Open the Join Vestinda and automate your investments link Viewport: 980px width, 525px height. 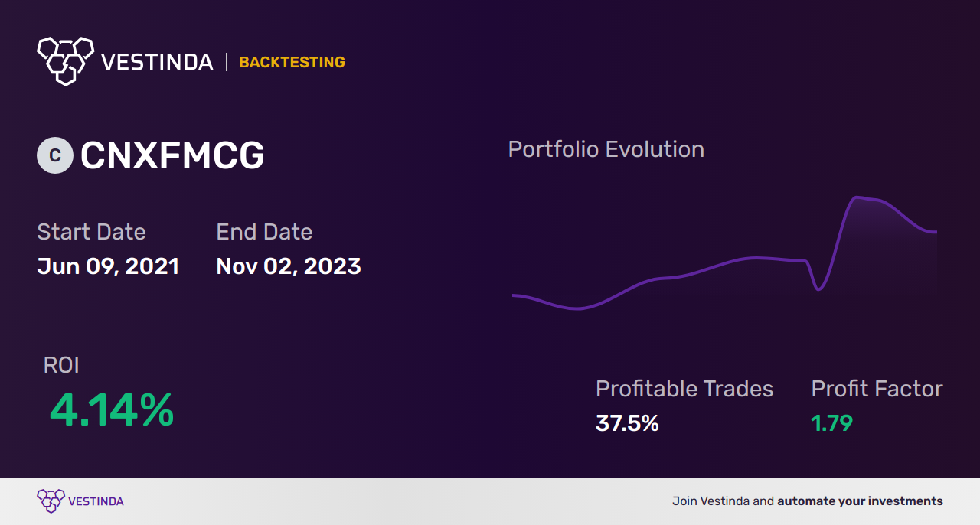click(x=808, y=501)
